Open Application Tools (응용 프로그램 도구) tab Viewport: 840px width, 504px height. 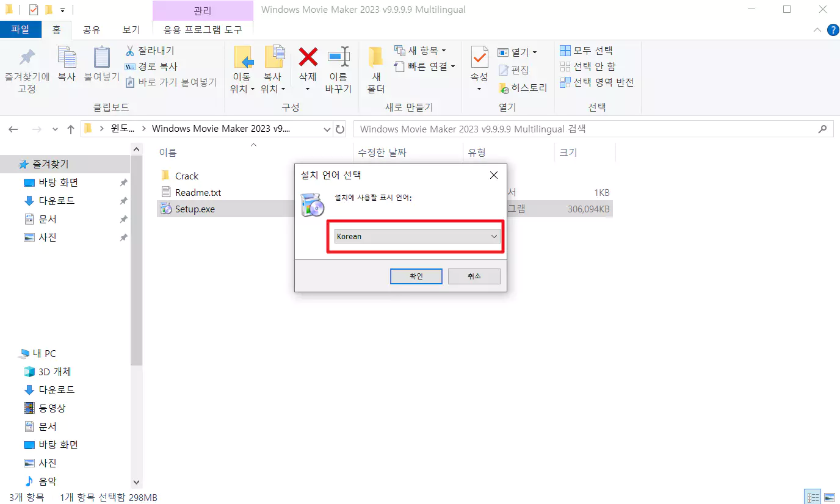pyautogui.click(x=203, y=29)
